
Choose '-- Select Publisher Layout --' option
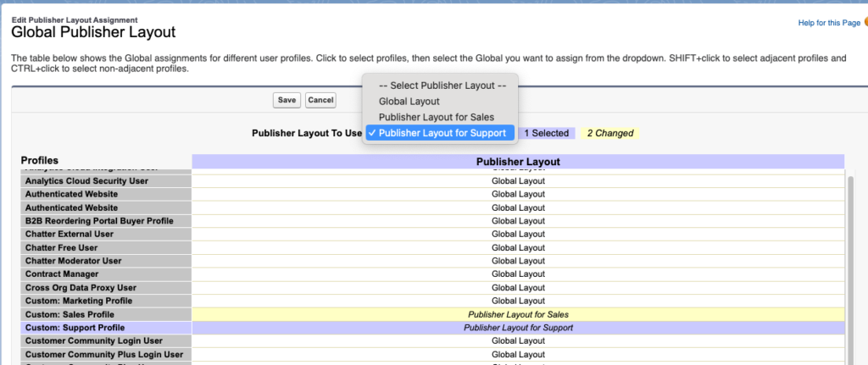(x=442, y=86)
